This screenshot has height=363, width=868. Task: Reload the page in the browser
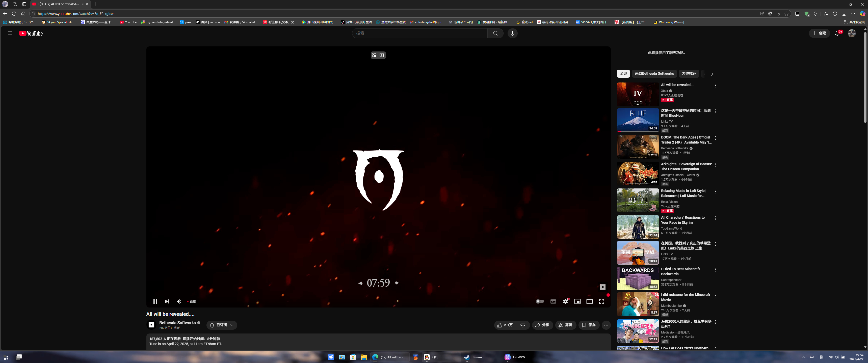coord(14,13)
